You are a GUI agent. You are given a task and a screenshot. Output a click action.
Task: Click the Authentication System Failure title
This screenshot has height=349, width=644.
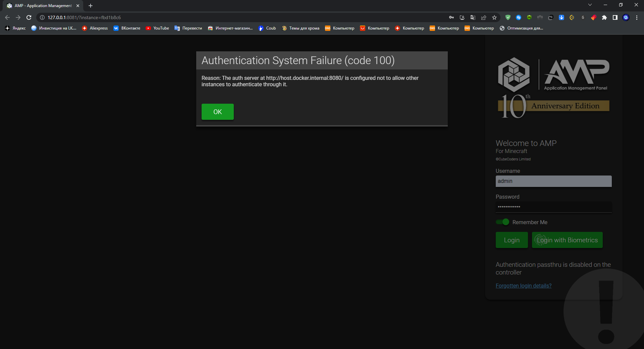tap(298, 60)
